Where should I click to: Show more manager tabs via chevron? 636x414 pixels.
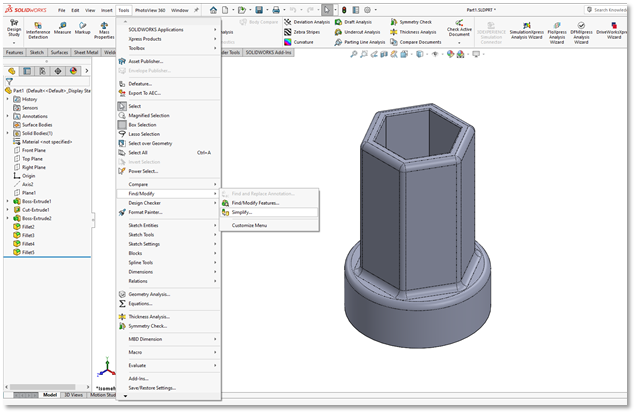tap(86, 71)
